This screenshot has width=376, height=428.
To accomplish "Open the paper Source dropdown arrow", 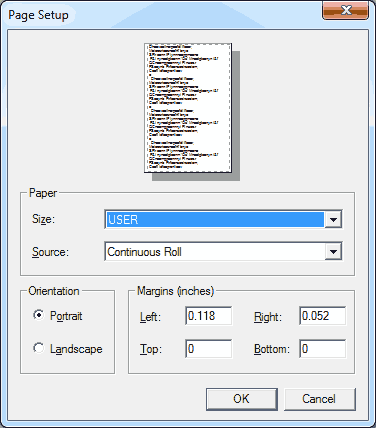I will (333, 252).
